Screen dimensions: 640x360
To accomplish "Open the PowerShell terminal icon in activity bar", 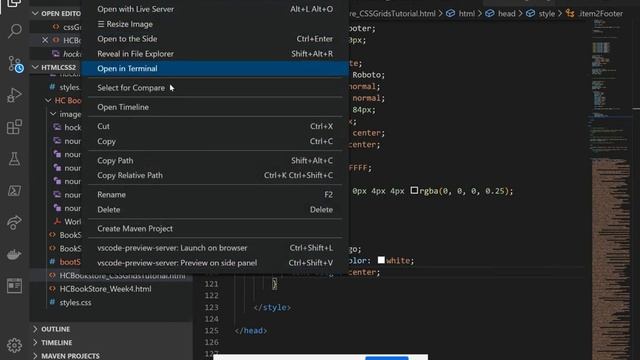I will 15,191.
